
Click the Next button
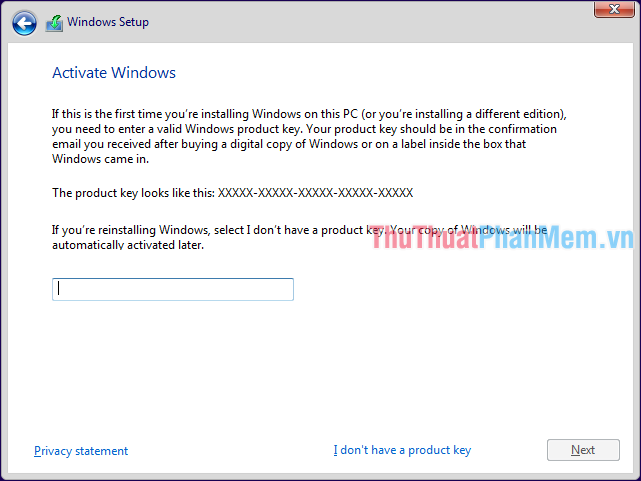click(x=583, y=450)
